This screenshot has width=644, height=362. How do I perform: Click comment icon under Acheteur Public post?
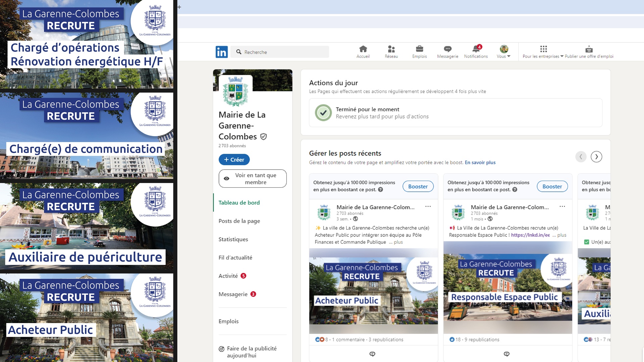[x=372, y=354]
